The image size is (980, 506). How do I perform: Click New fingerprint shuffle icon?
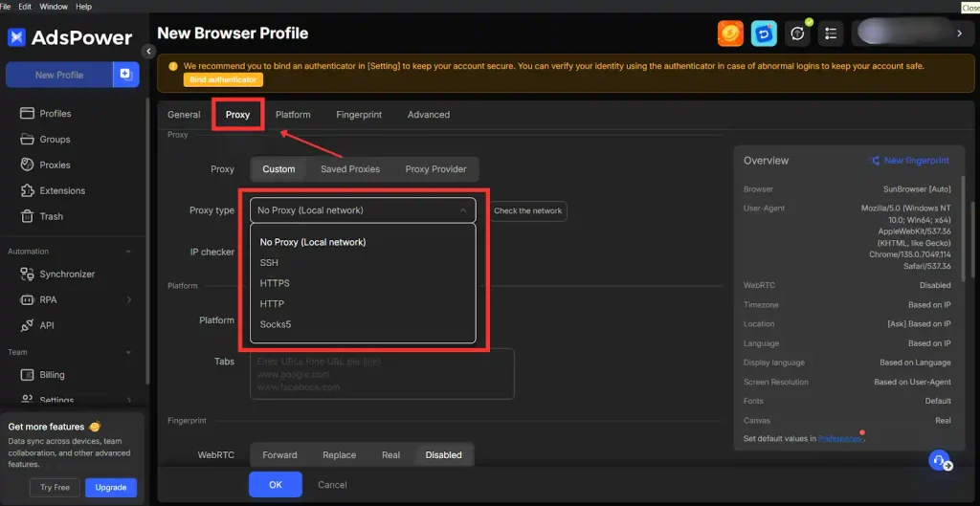click(875, 161)
